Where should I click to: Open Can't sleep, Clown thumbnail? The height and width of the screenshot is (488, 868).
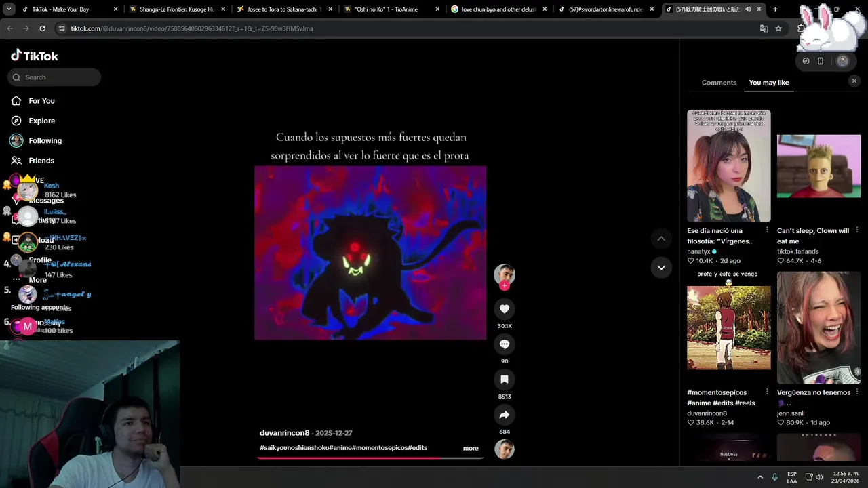click(x=818, y=166)
